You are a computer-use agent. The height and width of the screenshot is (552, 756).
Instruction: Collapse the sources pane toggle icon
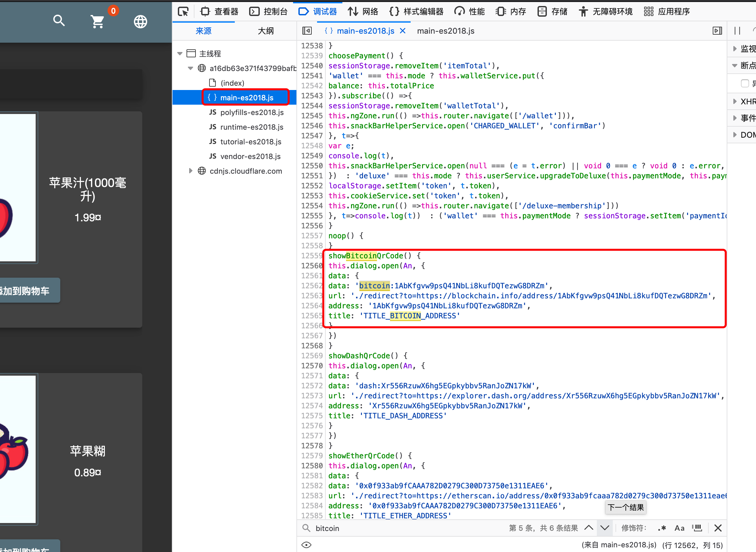[x=307, y=31]
